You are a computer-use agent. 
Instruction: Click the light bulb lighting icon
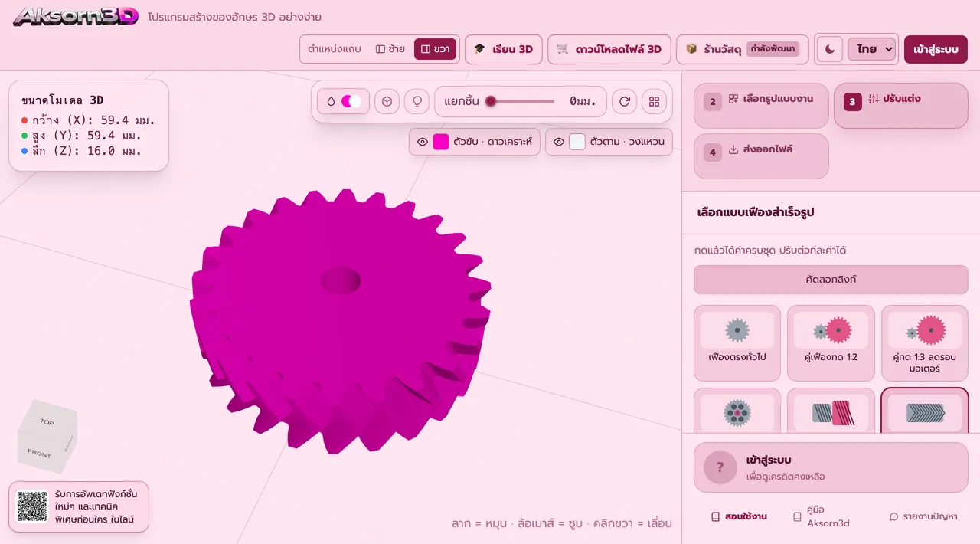[x=416, y=101]
